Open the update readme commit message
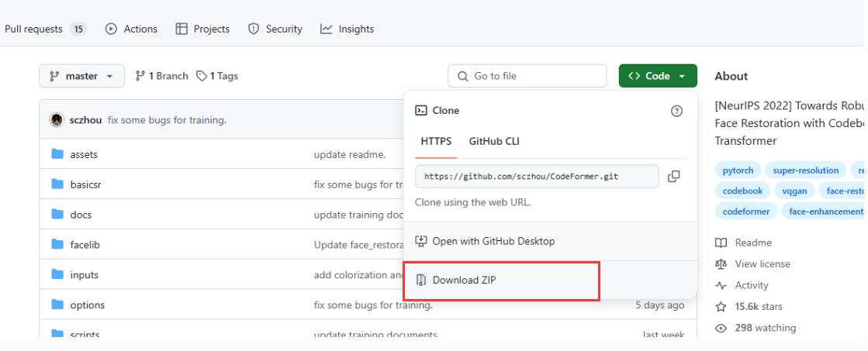Viewport: 868px width, 351px height. click(x=349, y=155)
